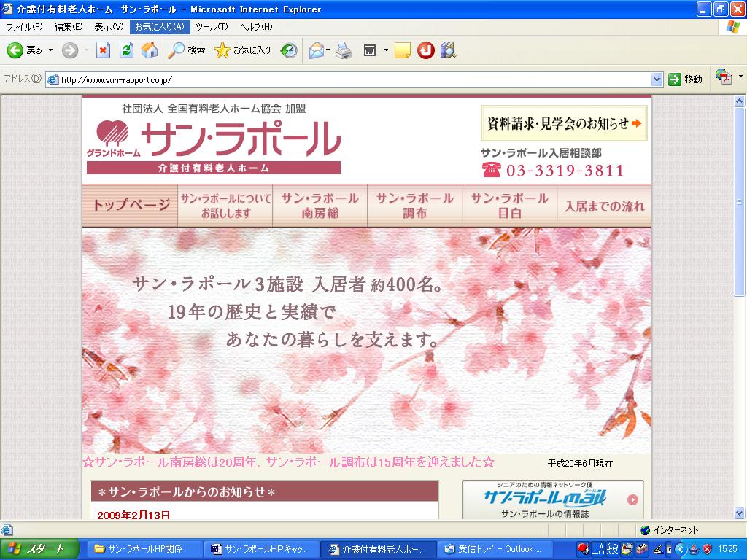Switch to サン・ラポールHPキャッ Word taskbar item
Image resolution: width=747 pixels, height=560 pixels.
[261, 549]
